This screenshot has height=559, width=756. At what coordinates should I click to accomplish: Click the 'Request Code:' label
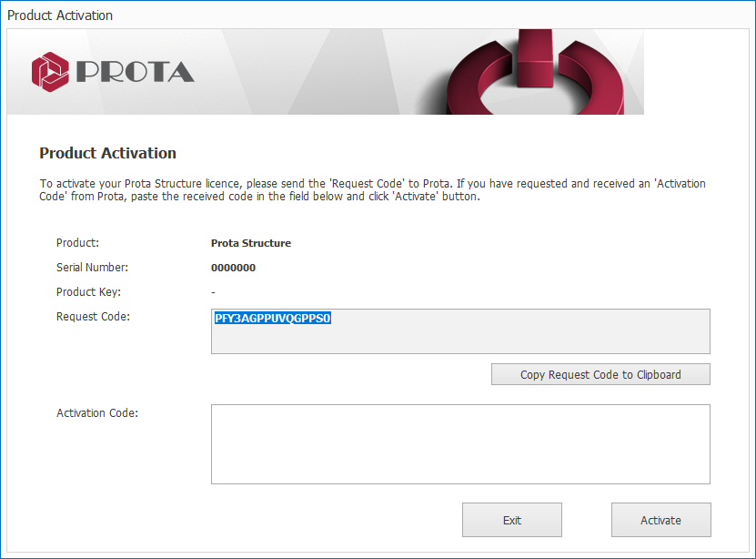tap(93, 317)
